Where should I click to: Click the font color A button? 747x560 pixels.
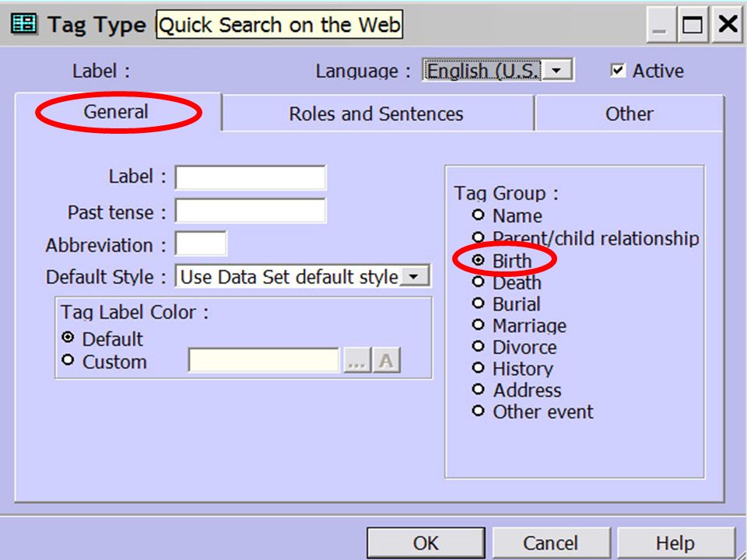(387, 361)
